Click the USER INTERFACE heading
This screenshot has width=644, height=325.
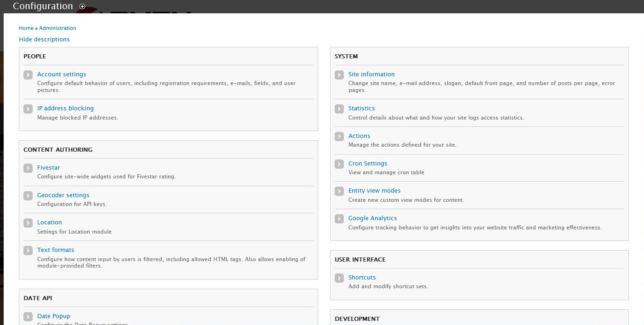click(360, 260)
